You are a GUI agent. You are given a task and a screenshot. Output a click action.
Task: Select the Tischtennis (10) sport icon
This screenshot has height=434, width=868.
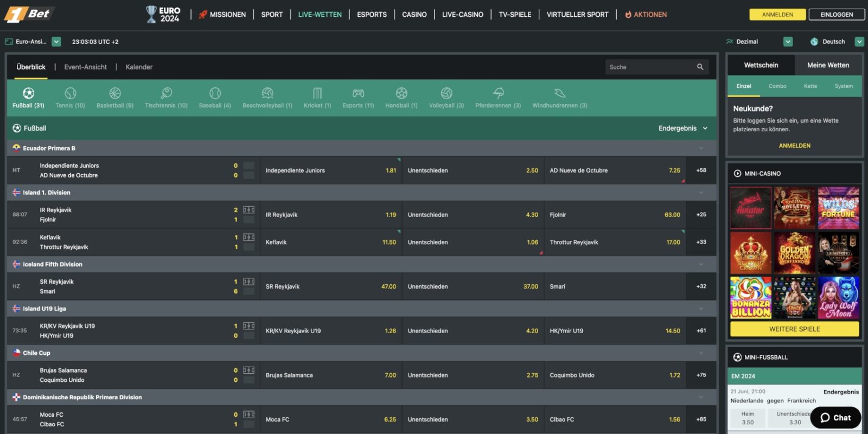coord(166,93)
